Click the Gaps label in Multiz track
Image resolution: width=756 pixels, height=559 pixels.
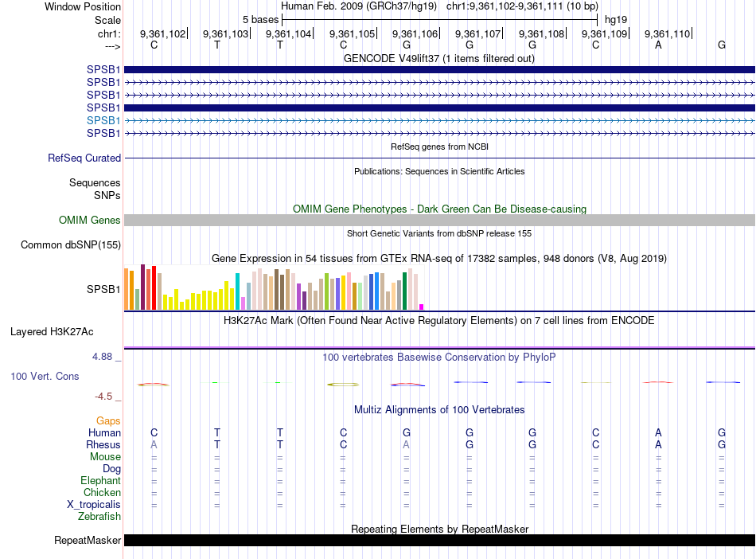(108, 421)
